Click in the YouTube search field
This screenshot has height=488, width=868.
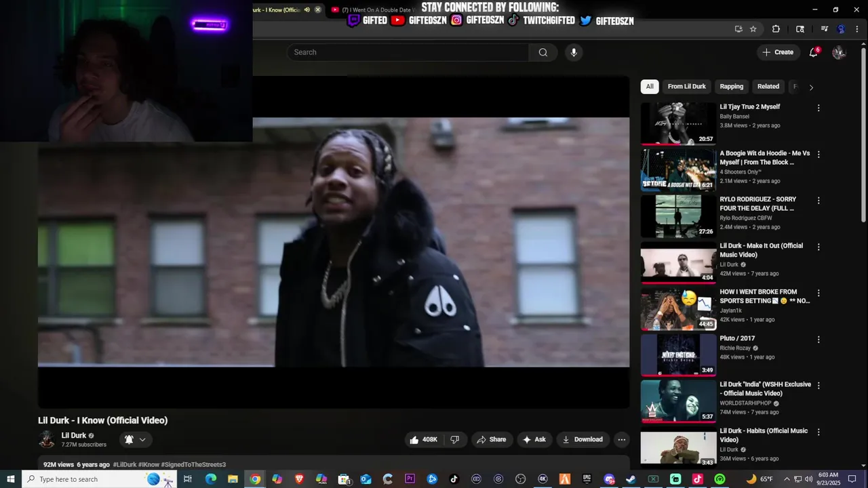[408, 52]
